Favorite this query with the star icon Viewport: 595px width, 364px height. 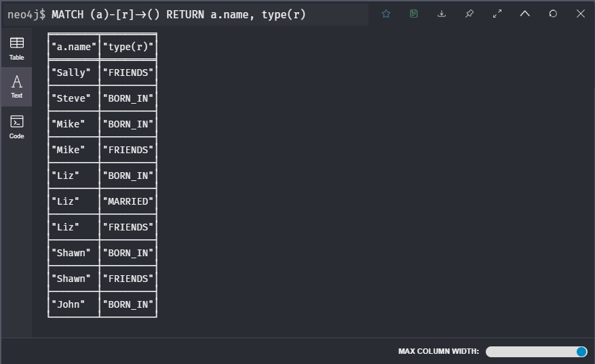click(x=386, y=14)
